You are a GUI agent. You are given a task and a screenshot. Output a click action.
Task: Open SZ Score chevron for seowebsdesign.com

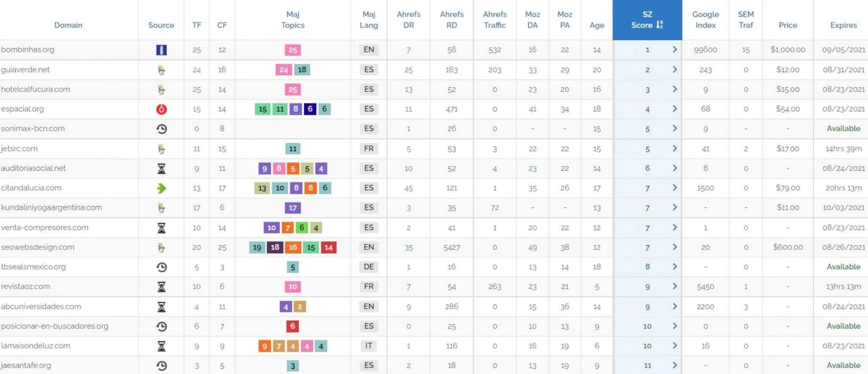(x=674, y=247)
